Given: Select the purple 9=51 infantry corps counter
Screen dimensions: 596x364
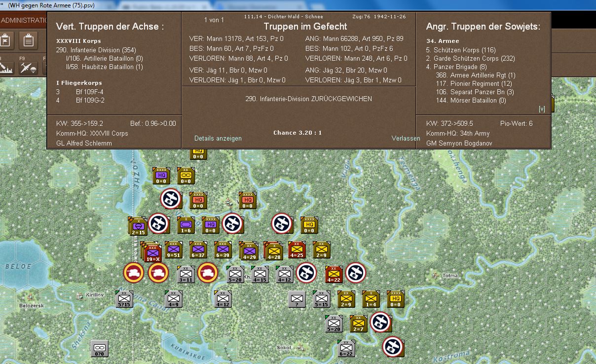Looking at the screenshot, I should pos(174,250).
